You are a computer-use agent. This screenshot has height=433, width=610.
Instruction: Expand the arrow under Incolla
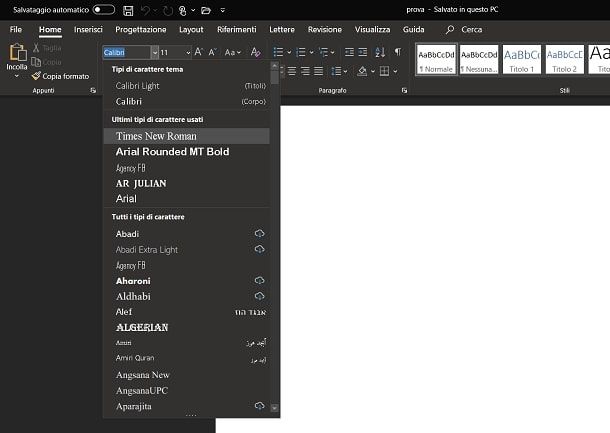click(x=17, y=76)
